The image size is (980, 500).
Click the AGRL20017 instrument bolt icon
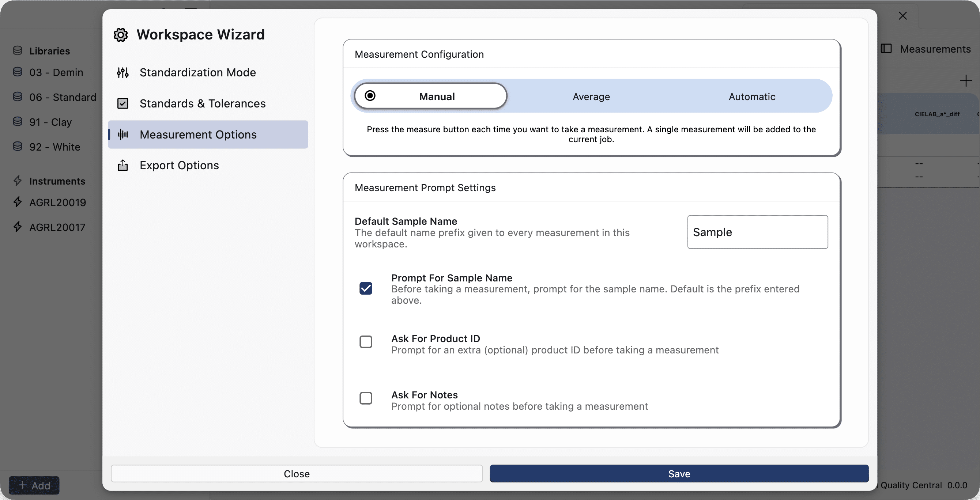point(18,227)
